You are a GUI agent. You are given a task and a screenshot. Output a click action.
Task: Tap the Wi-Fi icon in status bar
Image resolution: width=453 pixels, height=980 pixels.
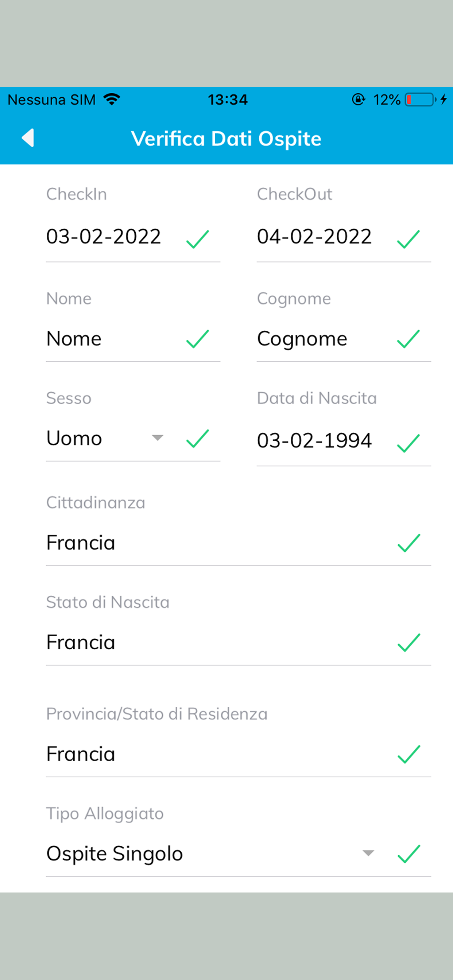pyautogui.click(x=112, y=99)
